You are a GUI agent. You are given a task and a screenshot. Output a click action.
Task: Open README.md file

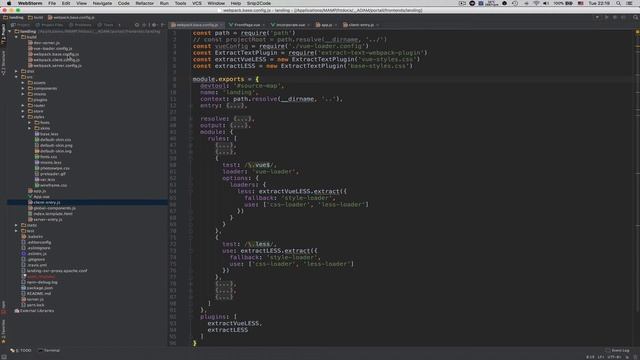pos(36,294)
